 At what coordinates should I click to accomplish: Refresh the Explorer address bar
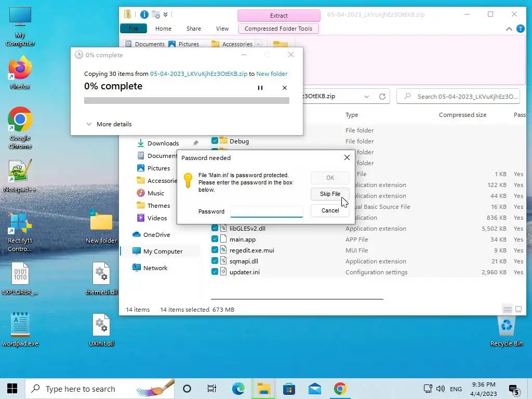[x=382, y=96]
